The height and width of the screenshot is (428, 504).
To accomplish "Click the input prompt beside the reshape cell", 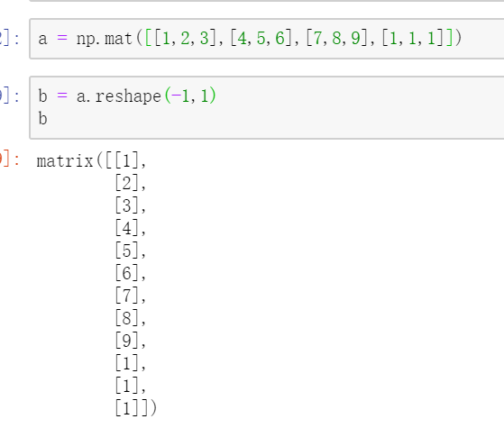I will [10, 96].
